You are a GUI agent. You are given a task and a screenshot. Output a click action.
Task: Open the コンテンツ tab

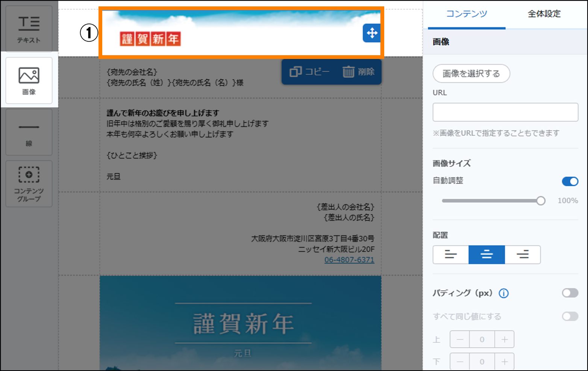click(x=467, y=14)
